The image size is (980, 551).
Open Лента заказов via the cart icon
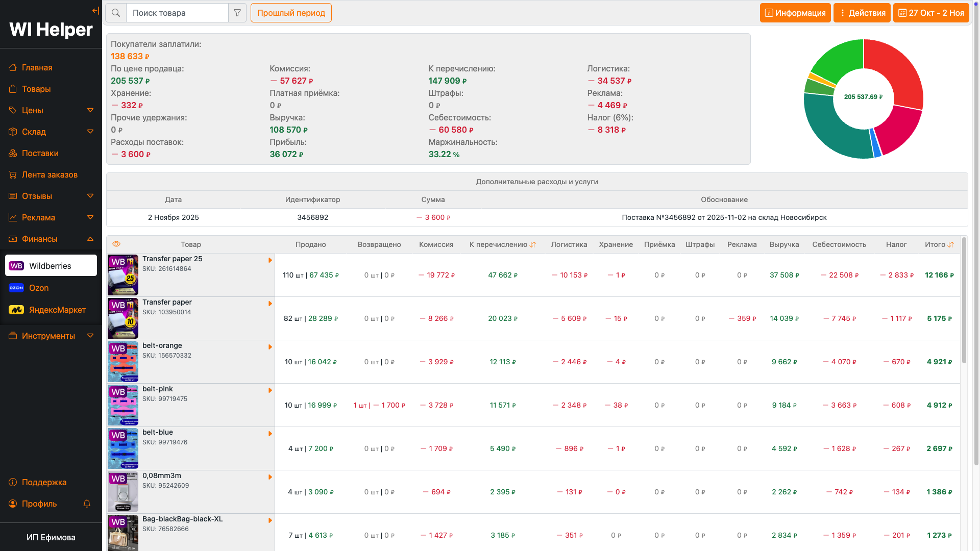pyautogui.click(x=13, y=174)
